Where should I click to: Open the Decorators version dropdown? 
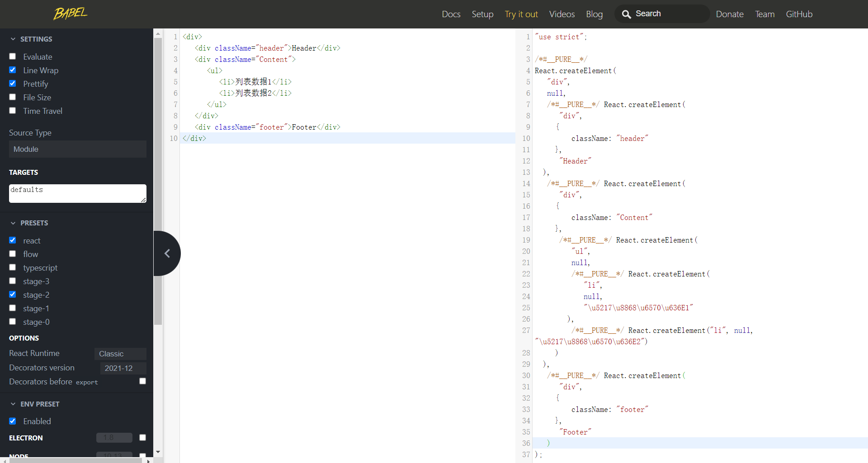click(123, 368)
